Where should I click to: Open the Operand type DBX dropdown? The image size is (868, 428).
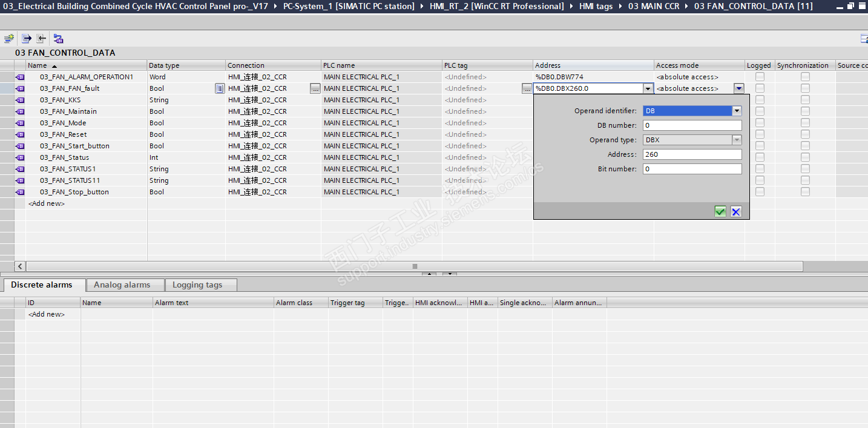pyautogui.click(x=737, y=140)
